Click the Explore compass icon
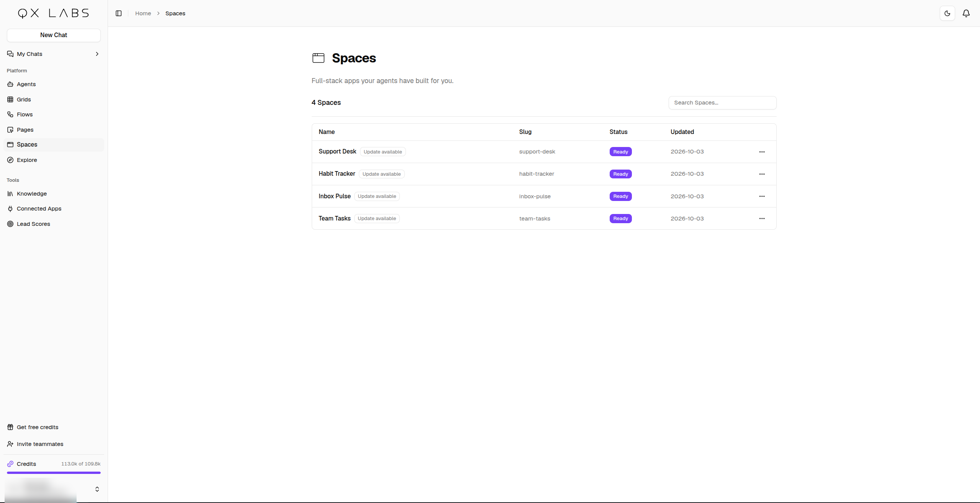 coord(10,160)
